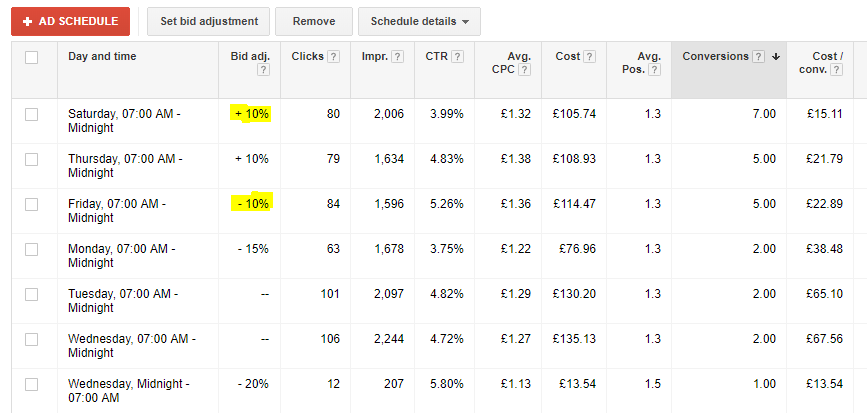Click the help icon under Bid adj.
This screenshot has width=867, height=413.
point(263,70)
